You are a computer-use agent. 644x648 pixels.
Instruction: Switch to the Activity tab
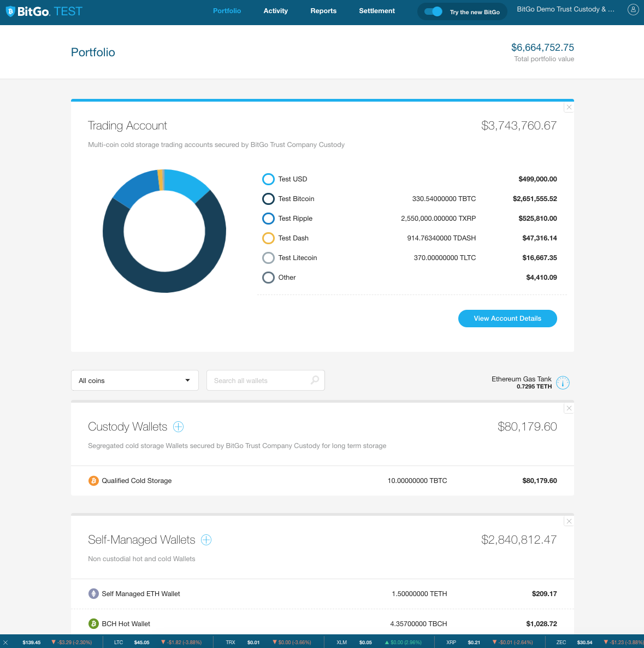pos(275,11)
